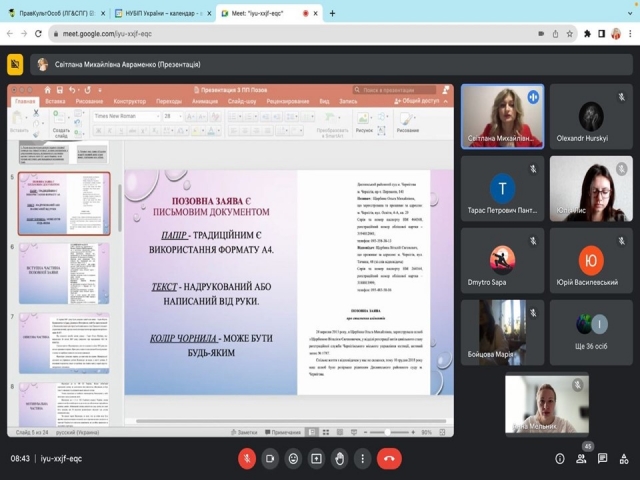
Task: Open the emoji reactions button
Action: [293, 458]
